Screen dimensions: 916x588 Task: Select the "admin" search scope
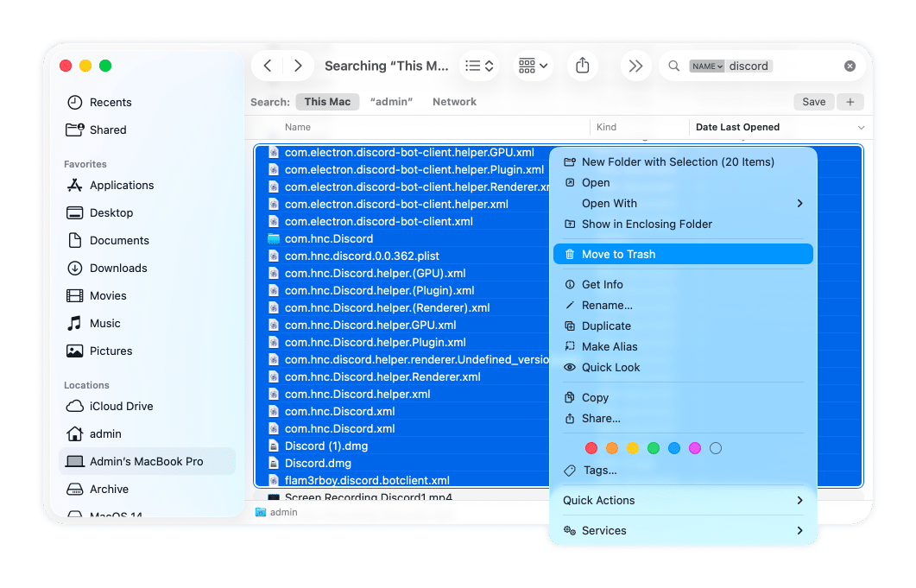391,101
